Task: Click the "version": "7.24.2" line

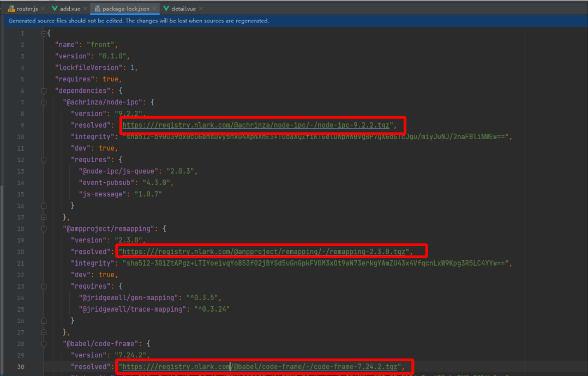Action: point(110,355)
